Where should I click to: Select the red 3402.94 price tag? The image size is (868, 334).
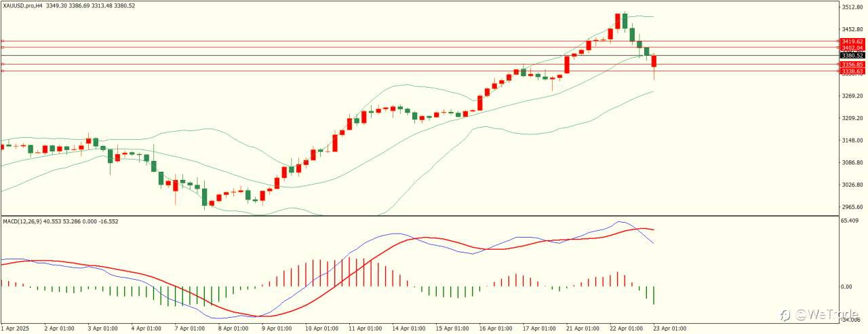coord(852,48)
